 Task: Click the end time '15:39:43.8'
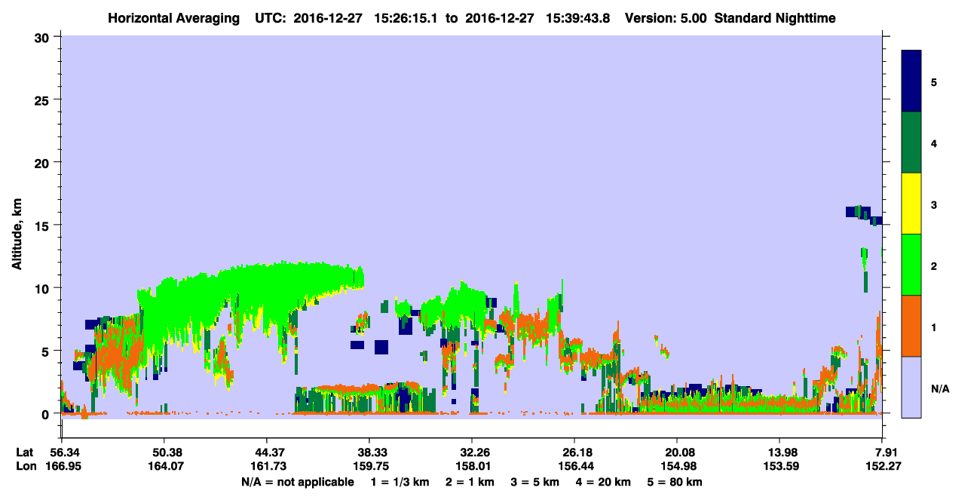577,18
